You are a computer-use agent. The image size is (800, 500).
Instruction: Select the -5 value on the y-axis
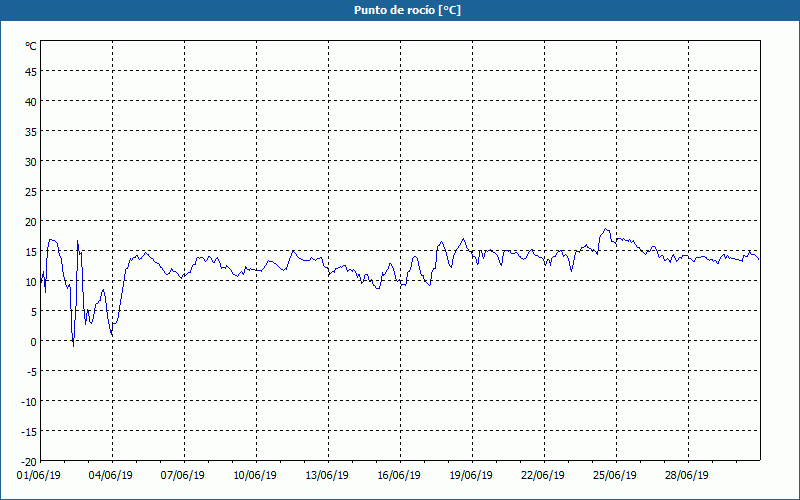[x=31, y=372]
